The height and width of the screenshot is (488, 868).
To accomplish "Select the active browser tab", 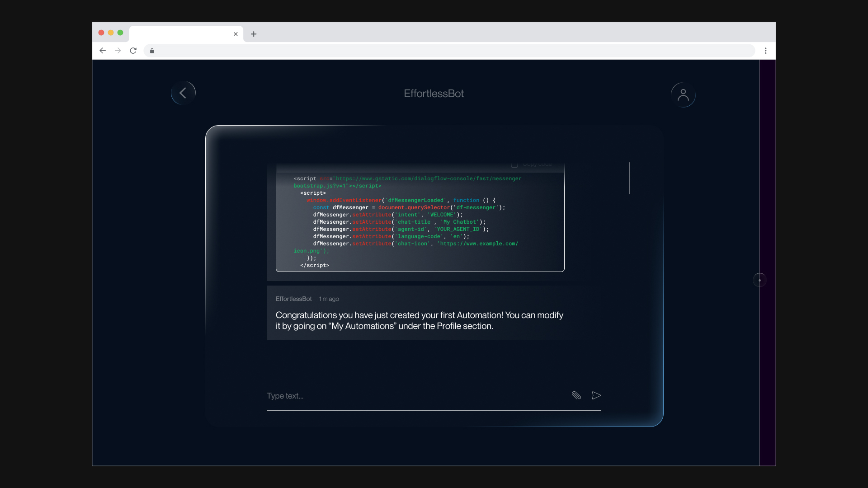I will (x=181, y=34).
